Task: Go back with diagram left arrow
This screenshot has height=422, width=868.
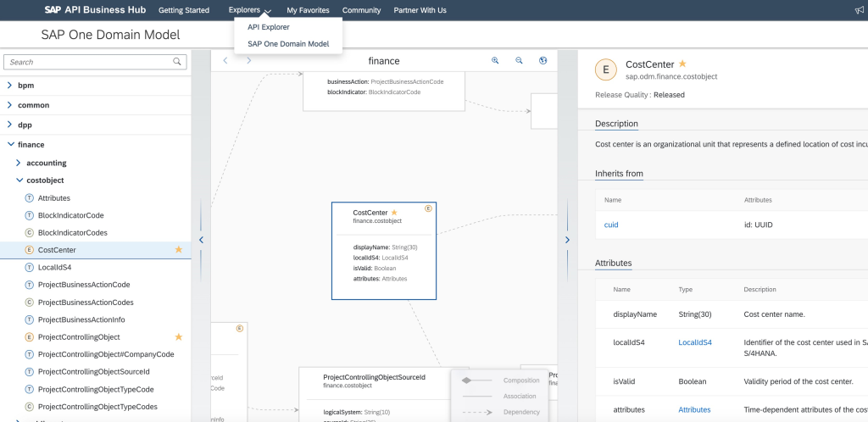Action: (x=225, y=61)
